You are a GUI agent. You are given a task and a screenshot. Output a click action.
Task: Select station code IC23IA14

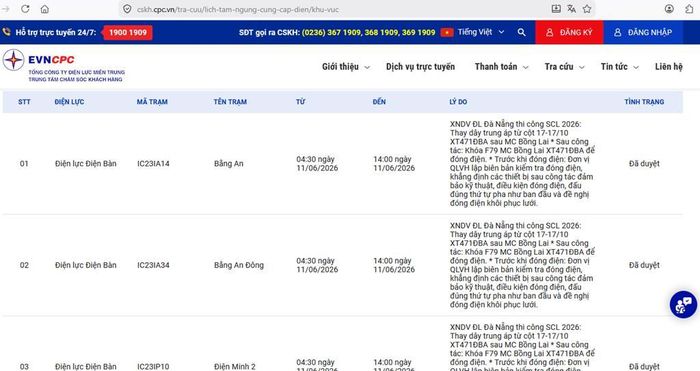coord(153,164)
